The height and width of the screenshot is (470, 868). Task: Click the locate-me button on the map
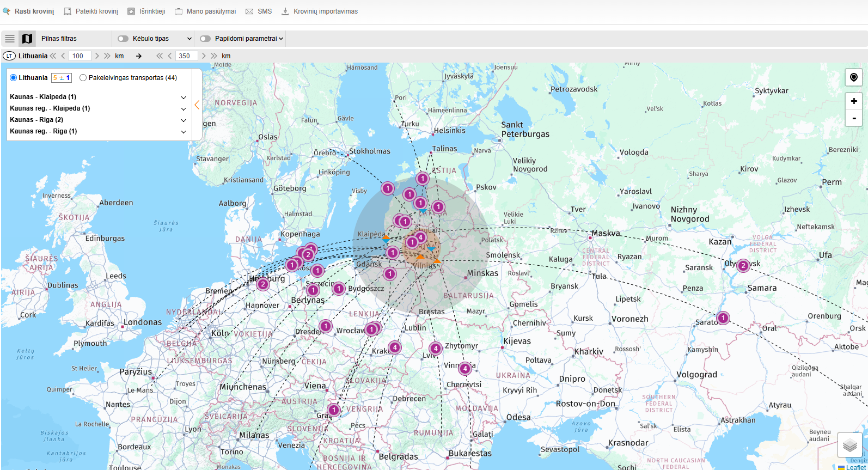(x=853, y=77)
